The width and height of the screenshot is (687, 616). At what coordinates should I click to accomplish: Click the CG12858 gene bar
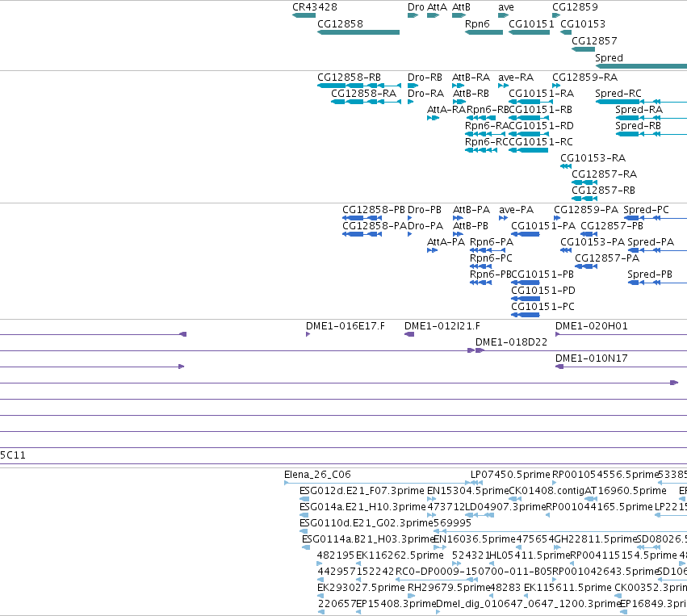[358, 32]
